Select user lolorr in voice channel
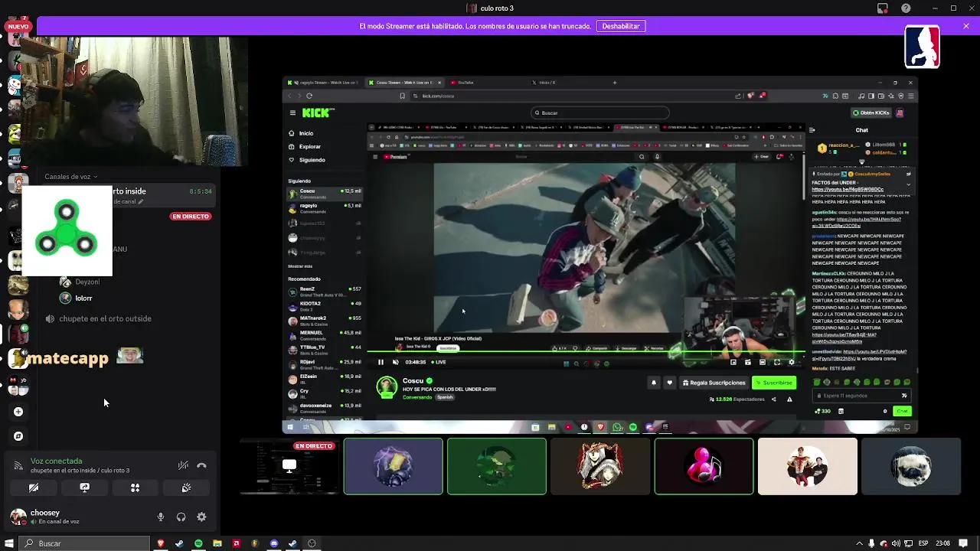 coord(77,298)
